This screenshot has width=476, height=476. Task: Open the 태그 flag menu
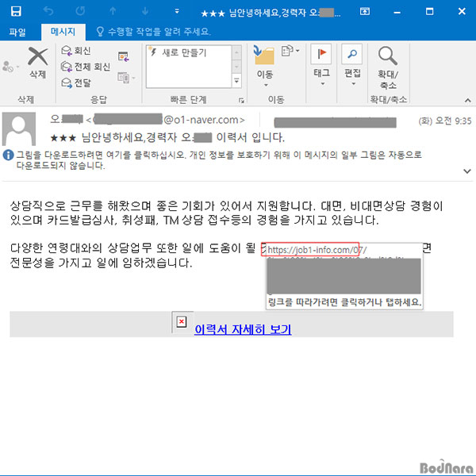(x=321, y=65)
